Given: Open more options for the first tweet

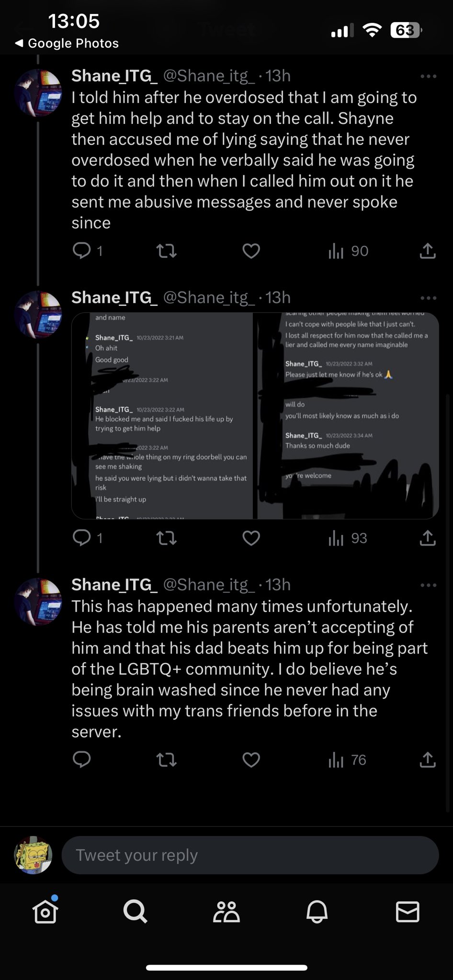Looking at the screenshot, I should coord(428,76).
